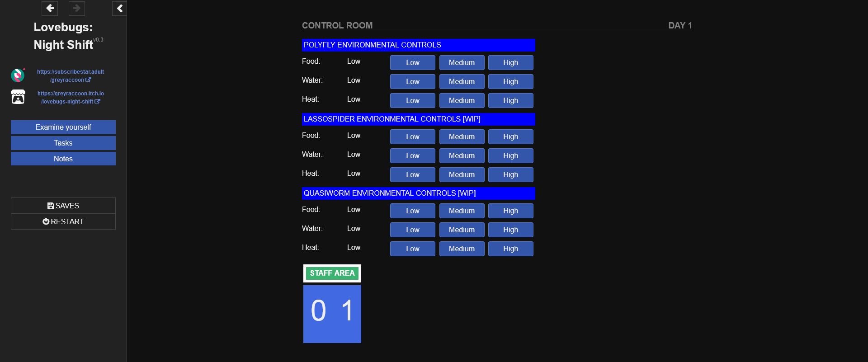This screenshot has width=868, height=362.
Task: Click the itch.io logo icon
Action: click(x=18, y=97)
